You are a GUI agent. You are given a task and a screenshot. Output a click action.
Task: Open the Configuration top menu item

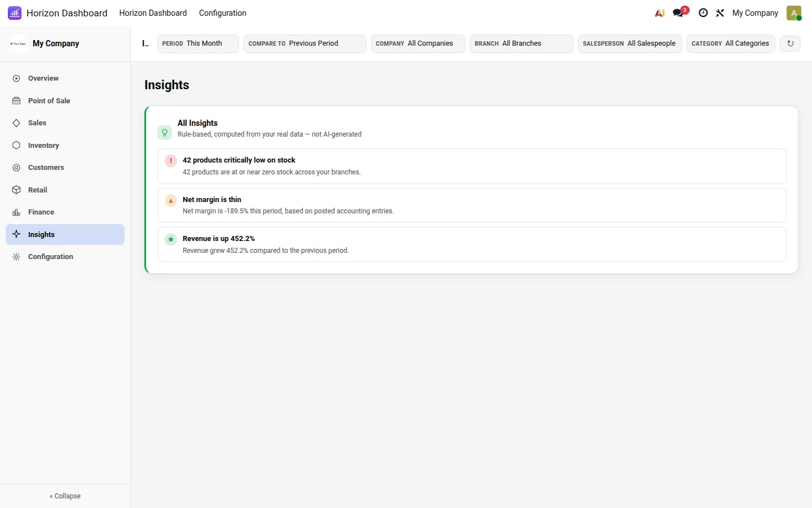223,13
